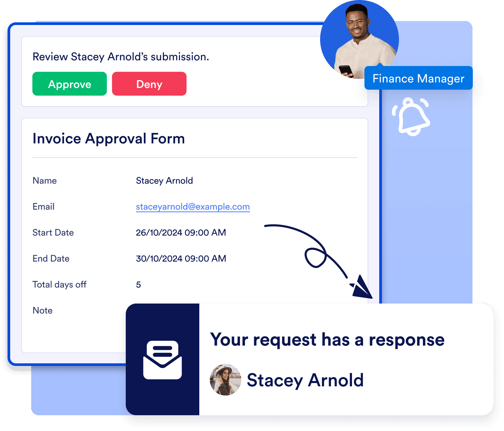The height and width of the screenshot is (431, 504).
Task: Click the total days off value 5
Action: [x=139, y=285]
